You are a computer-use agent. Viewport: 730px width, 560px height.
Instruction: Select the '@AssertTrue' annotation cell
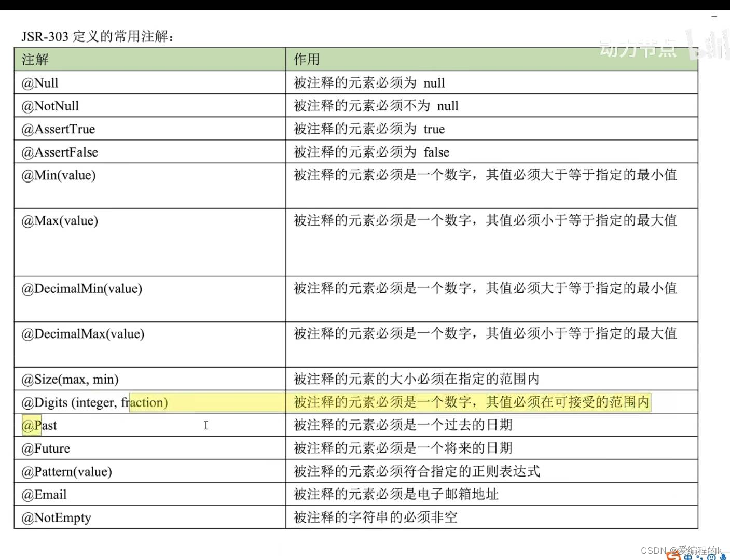(149, 129)
